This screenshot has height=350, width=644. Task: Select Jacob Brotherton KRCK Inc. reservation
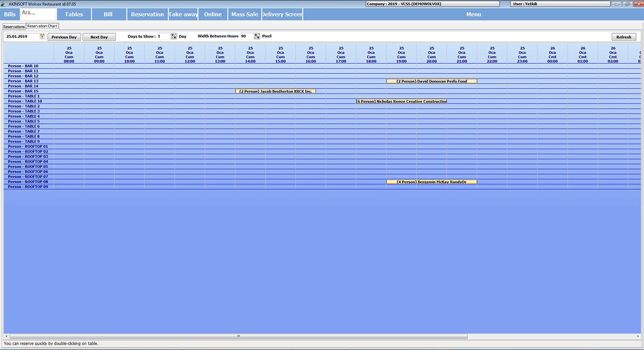[x=275, y=92]
